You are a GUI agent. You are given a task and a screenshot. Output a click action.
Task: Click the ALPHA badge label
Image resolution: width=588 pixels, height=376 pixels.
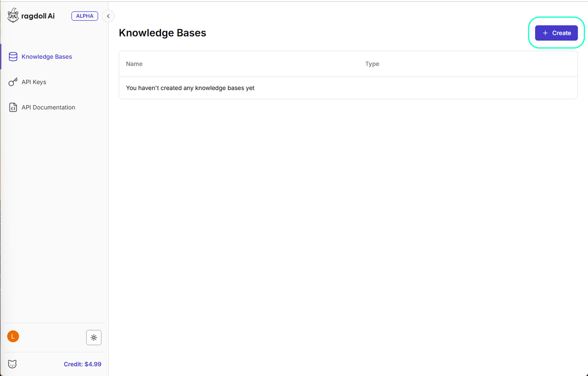click(85, 16)
